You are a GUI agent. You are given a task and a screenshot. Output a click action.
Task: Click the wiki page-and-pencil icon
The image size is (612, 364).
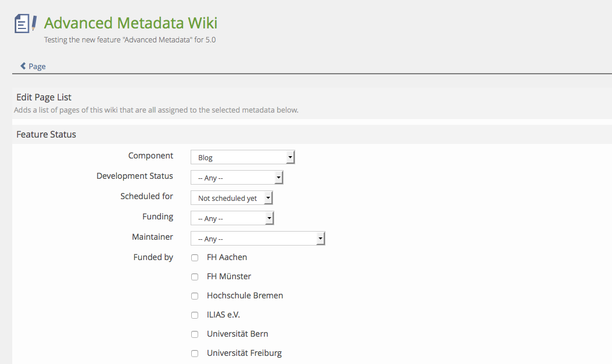(x=26, y=23)
